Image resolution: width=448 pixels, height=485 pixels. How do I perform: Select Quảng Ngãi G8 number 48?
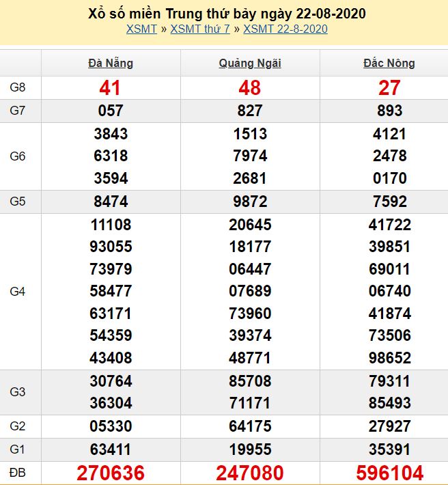pyautogui.click(x=250, y=87)
